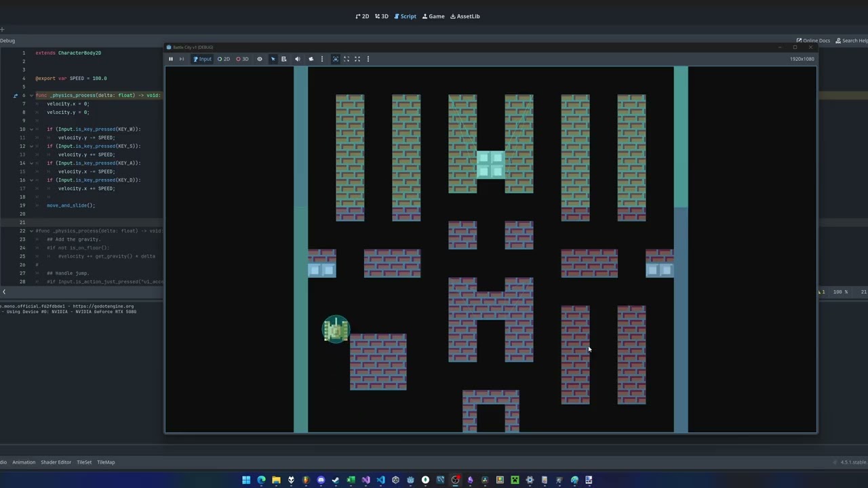Select the Input mode in game toolbar
This screenshot has width=868, height=488.
click(202, 59)
